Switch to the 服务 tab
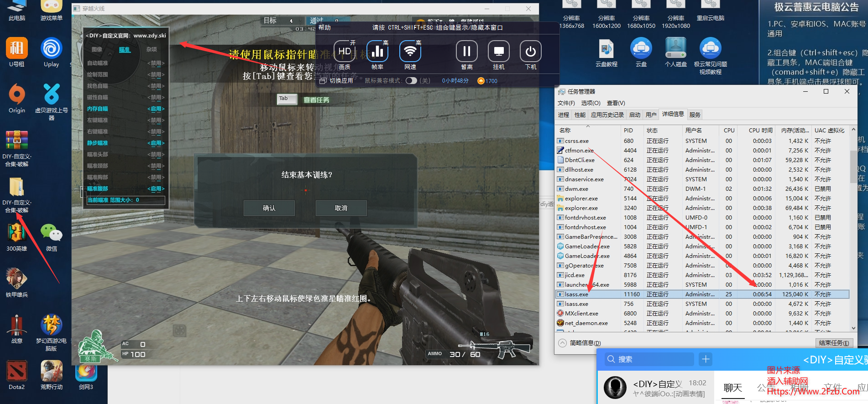The image size is (868, 404). (x=695, y=115)
